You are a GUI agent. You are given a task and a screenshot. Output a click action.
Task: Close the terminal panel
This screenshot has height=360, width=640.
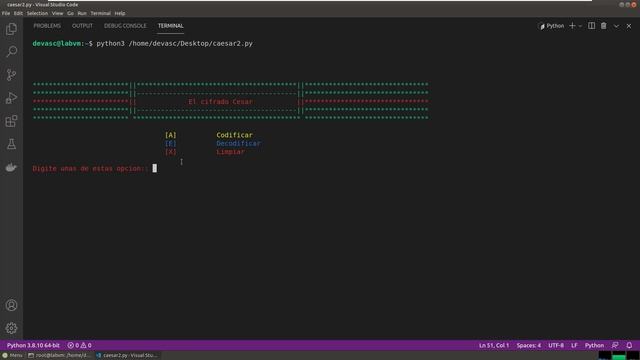pos(629,26)
